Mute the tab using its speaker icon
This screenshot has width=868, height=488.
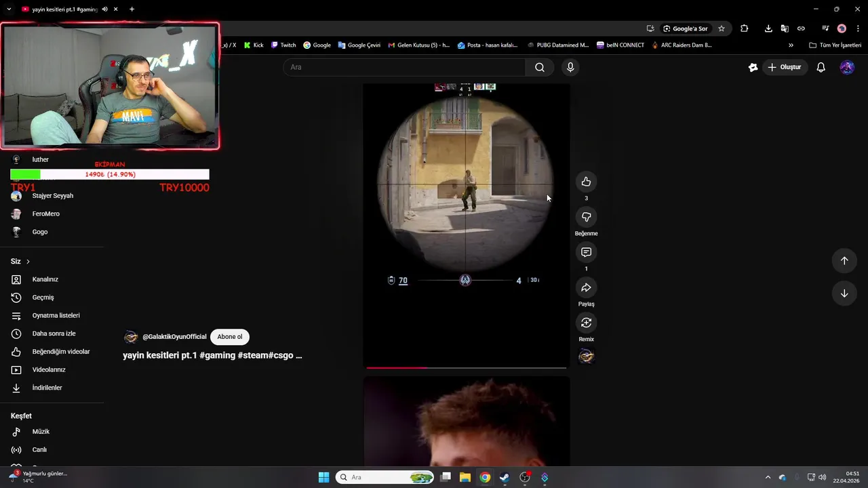click(x=105, y=9)
